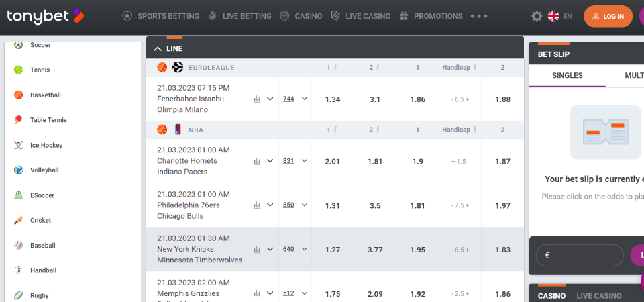Select Ice Hockey in the sports sidebar
The image size is (644, 302).
click(46, 145)
